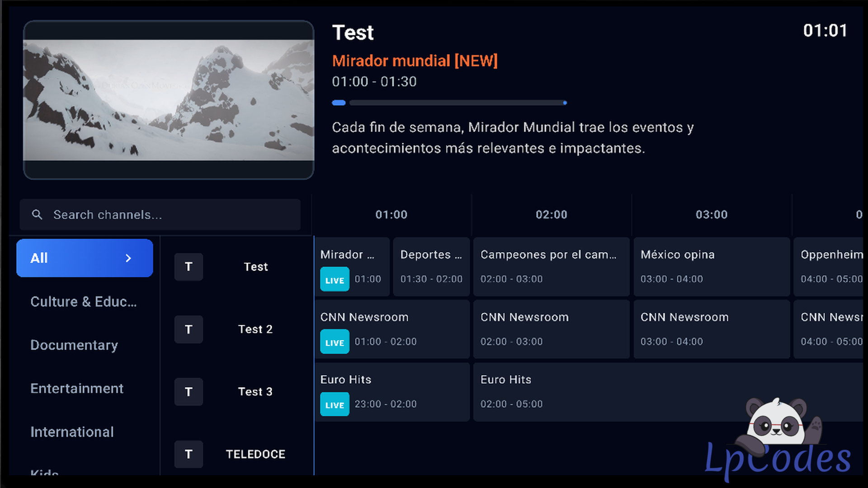Open México opina program slot
The width and height of the screenshot is (868, 488).
coord(711,267)
